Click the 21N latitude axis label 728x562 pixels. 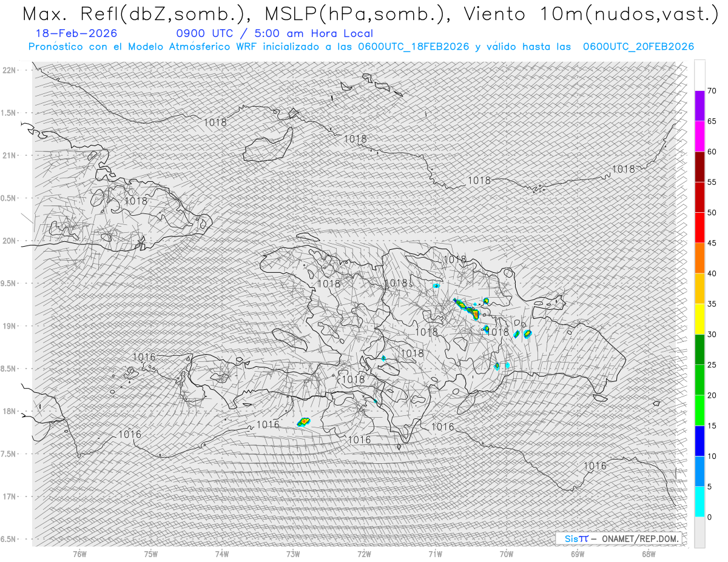(9, 155)
